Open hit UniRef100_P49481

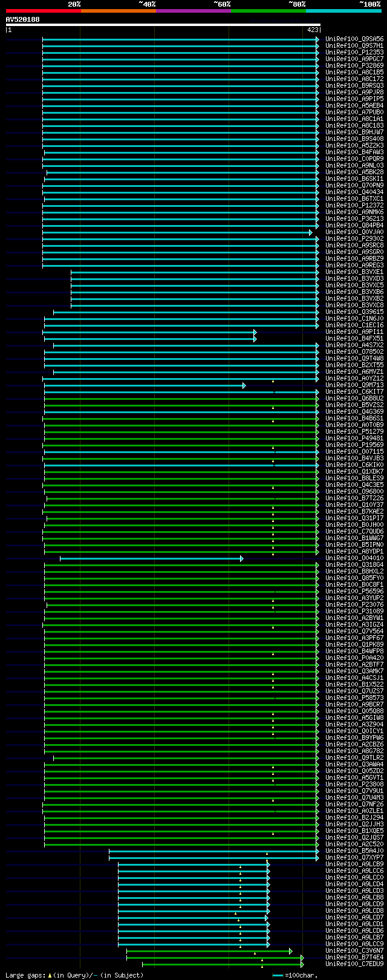(354, 439)
